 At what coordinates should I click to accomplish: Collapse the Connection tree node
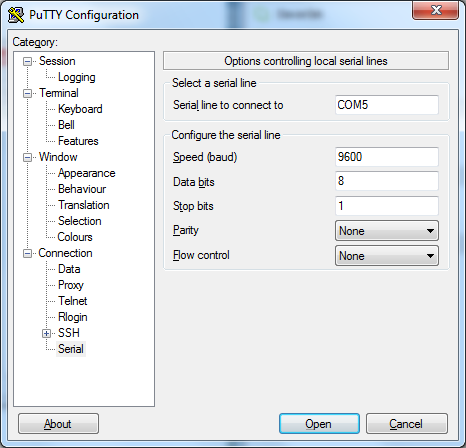click(x=27, y=253)
